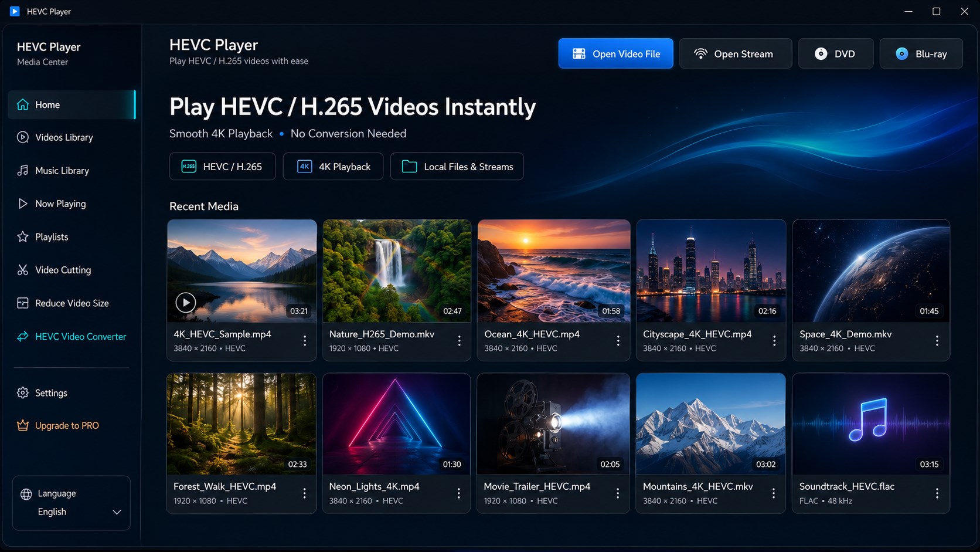This screenshot has height=552, width=980.
Task: Open the three-dot menu for Nature_H265_Demo.mkv
Action: coord(459,340)
